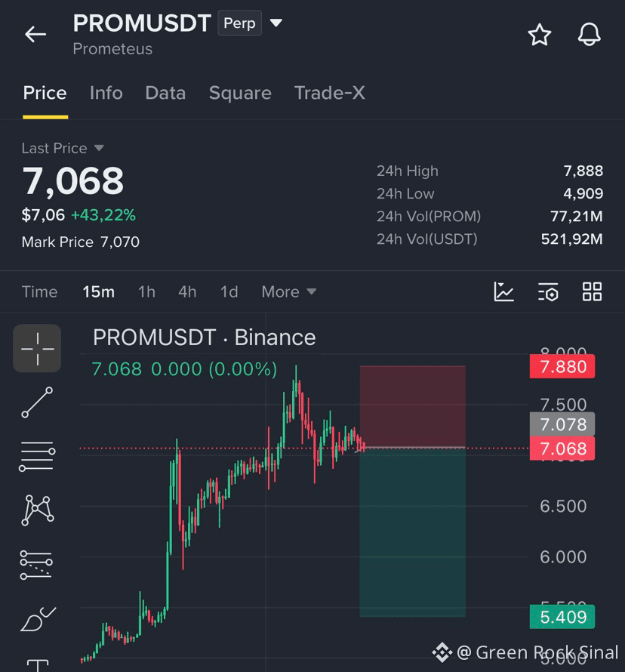Select the 15m timeframe
The image size is (625, 672).
pyautogui.click(x=99, y=292)
